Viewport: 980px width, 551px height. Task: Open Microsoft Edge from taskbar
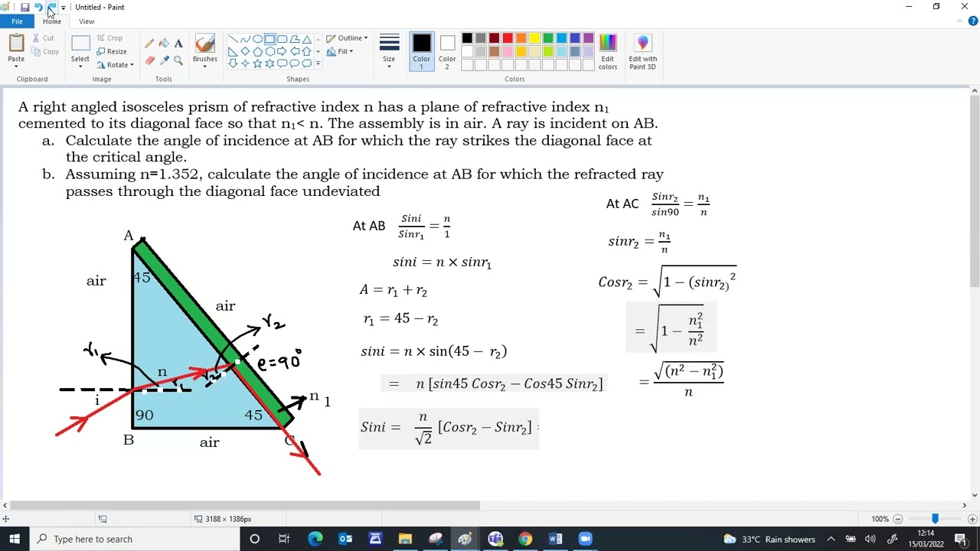click(x=315, y=539)
